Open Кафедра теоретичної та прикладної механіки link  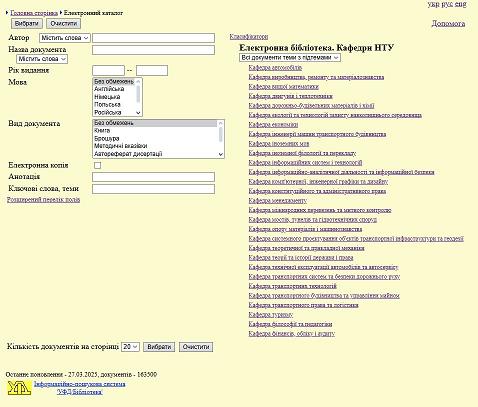(x=306, y=248)
